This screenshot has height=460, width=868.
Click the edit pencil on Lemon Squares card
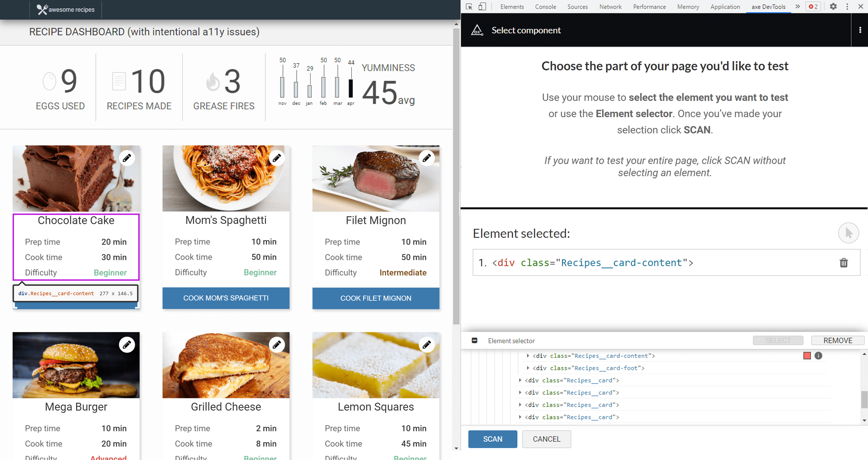point(427,345)
